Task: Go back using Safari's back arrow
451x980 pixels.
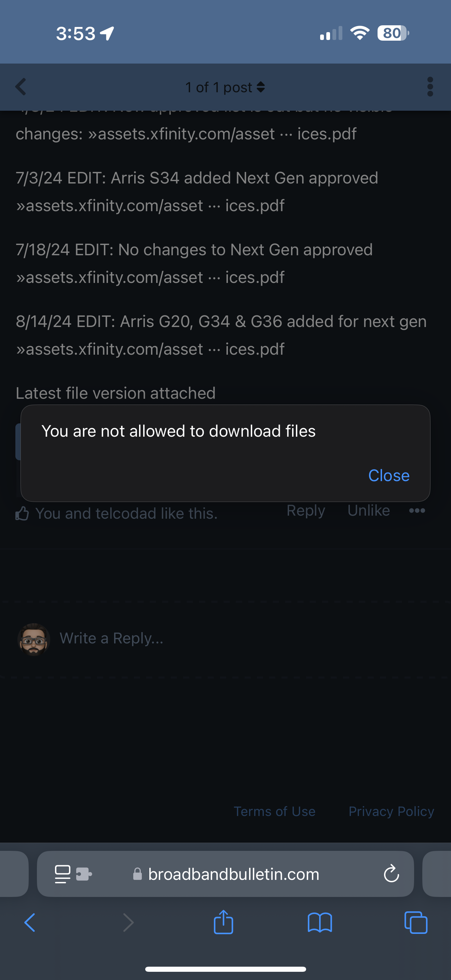Action: click(30, 923)
